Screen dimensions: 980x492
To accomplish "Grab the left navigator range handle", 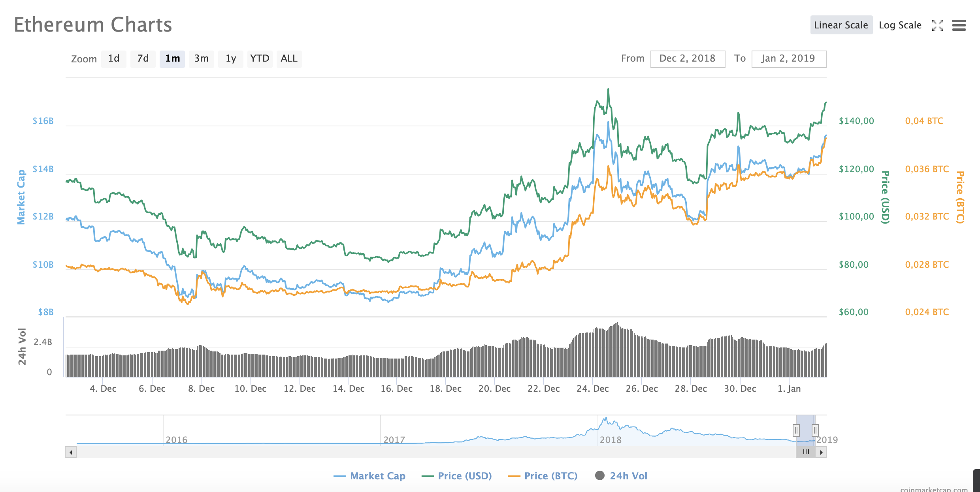I will 796,430.
